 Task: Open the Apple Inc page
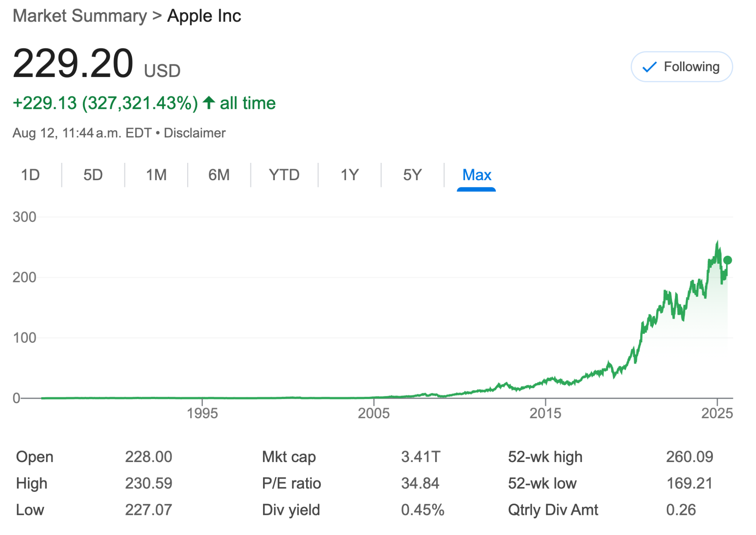[x=203, y=15]
